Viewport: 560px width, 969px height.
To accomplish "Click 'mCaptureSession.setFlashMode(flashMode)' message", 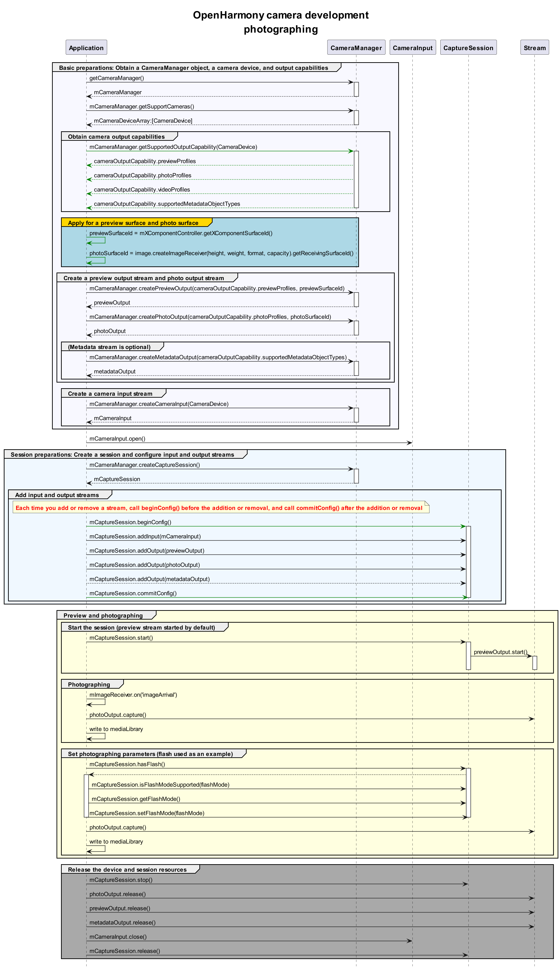I will point(147,813).
